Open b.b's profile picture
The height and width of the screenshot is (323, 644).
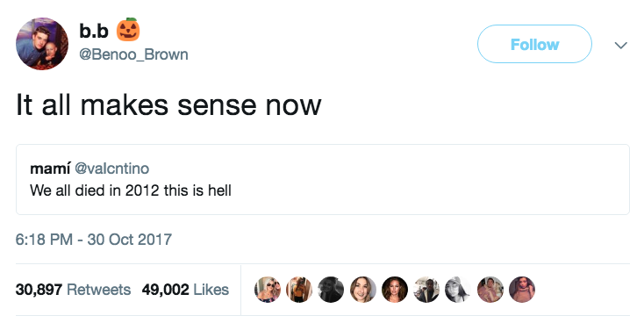[x=42, y=44]
